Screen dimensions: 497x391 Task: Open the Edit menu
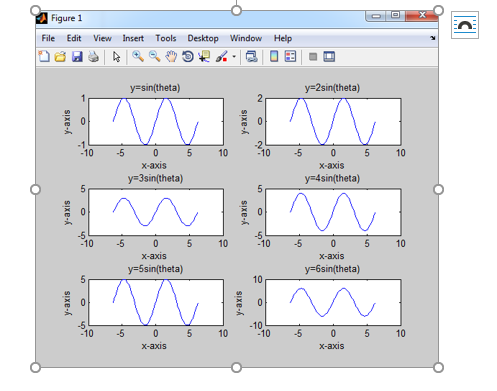(x=74, y=38)
